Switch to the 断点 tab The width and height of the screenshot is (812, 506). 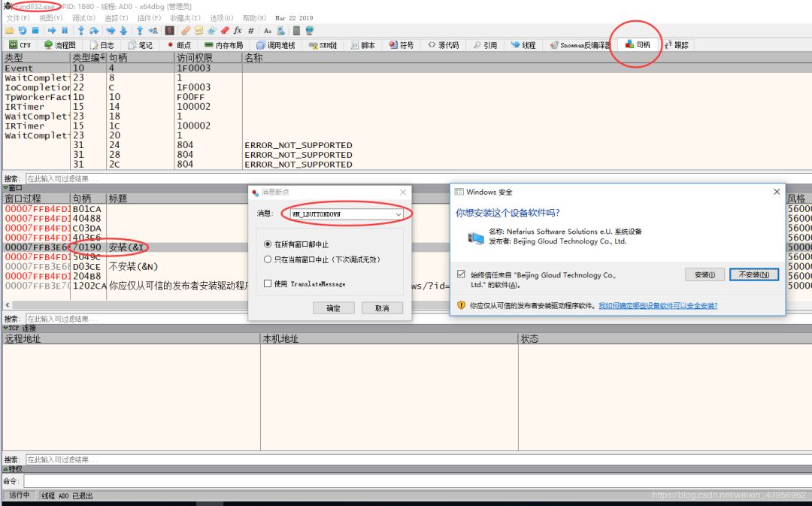(179, 45)
